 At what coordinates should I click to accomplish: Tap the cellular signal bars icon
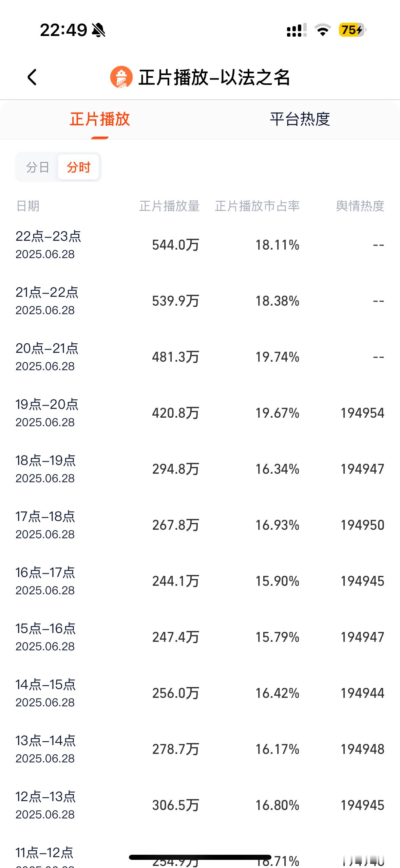click(x=297, y=30)
